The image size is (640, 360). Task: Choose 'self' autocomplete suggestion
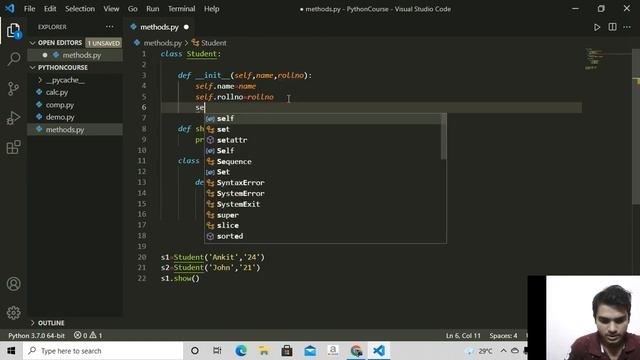[x=322, y=118]
